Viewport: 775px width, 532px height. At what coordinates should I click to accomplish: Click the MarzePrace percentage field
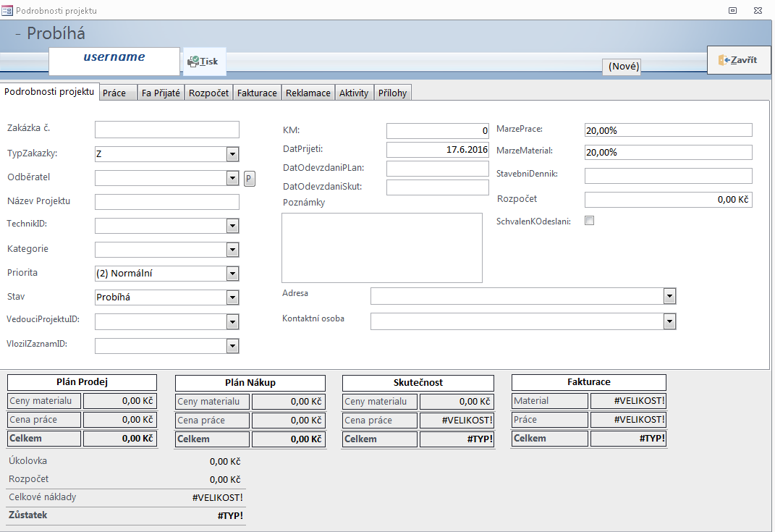(668, 130)
